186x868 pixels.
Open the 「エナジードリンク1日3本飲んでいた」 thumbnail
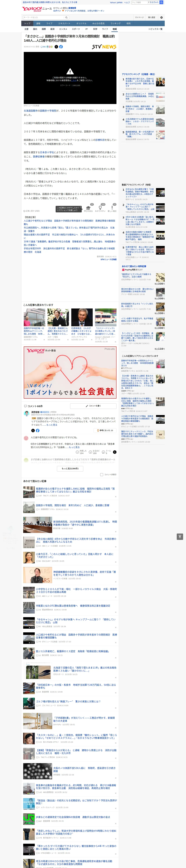click(x=106, y=317)
